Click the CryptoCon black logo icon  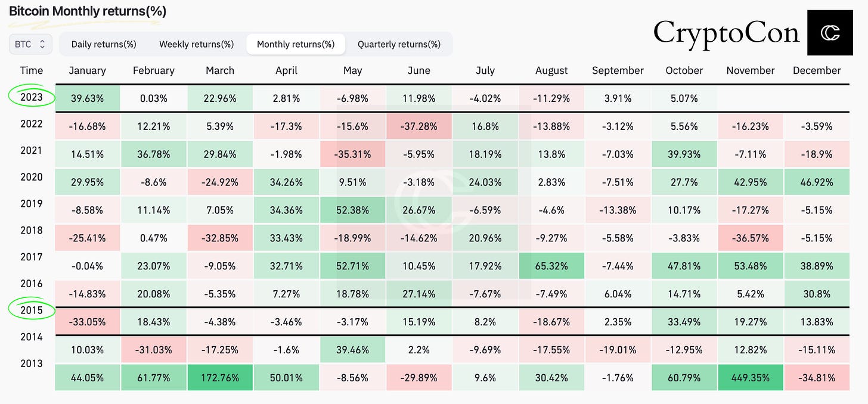click(x=830, y=33)
